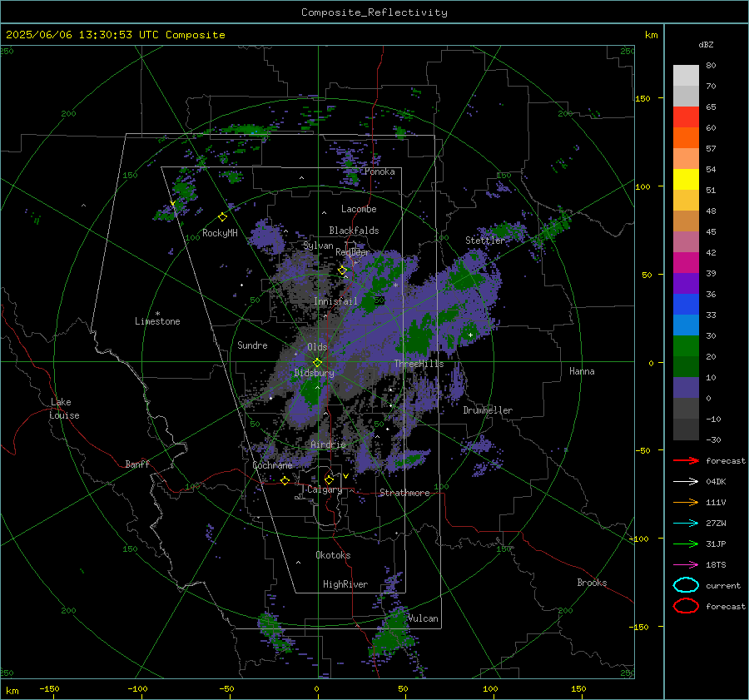Click the HighRiver city label
Viewport: 749px width, 700px height.
345,584
